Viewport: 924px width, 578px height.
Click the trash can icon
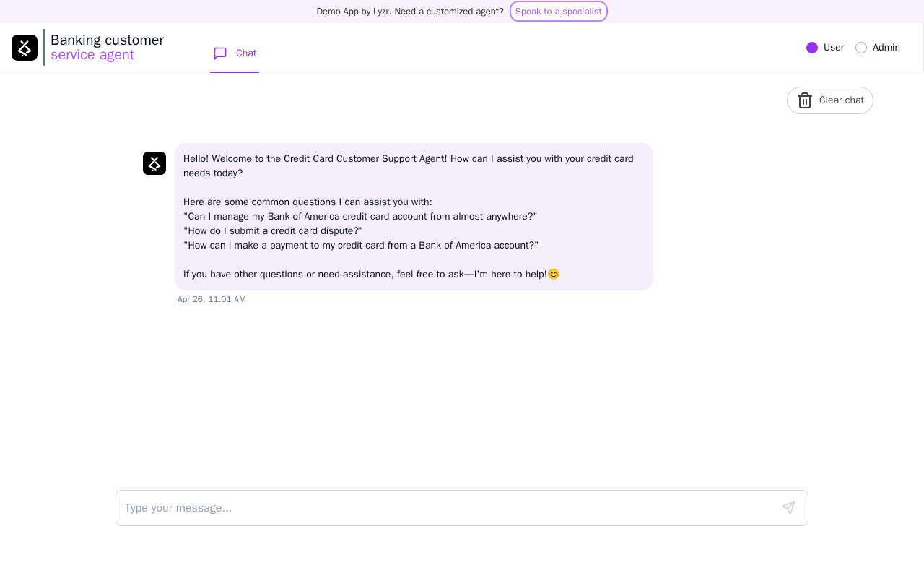[805, 100]
